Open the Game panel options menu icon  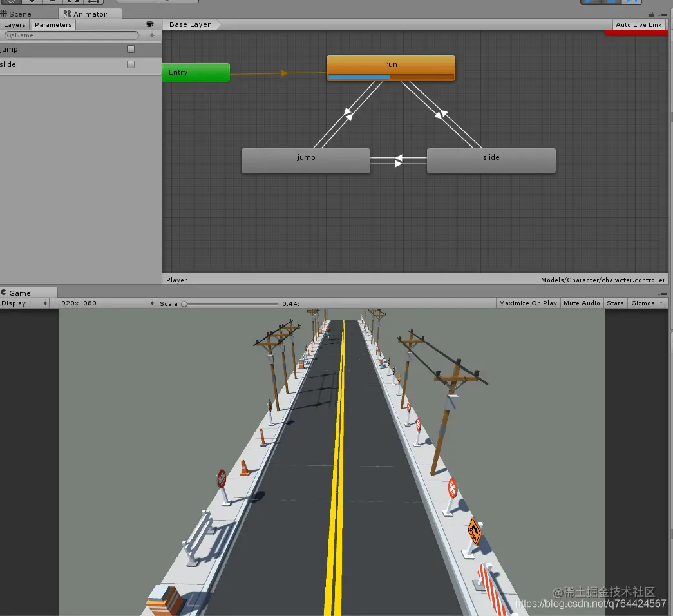tap(663, 294)
